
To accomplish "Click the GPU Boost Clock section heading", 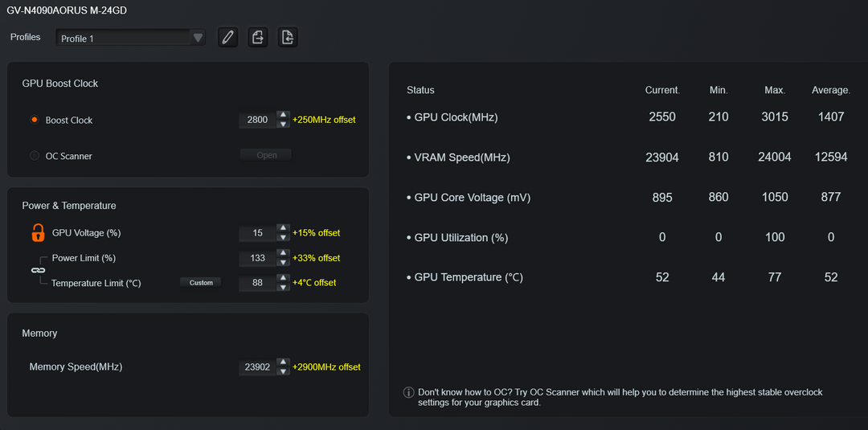I will (x=59, y=84).
